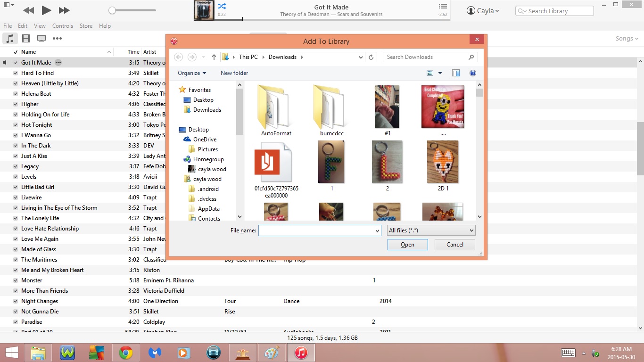Uncheck the Monster song checkbox
Viewport: 644px width, 362px height.
pos(16,280)
